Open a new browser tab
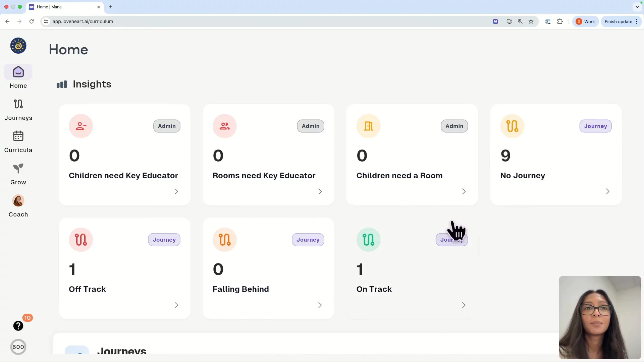This screenshot has height=362, width=644. click(x=111, y=7)
